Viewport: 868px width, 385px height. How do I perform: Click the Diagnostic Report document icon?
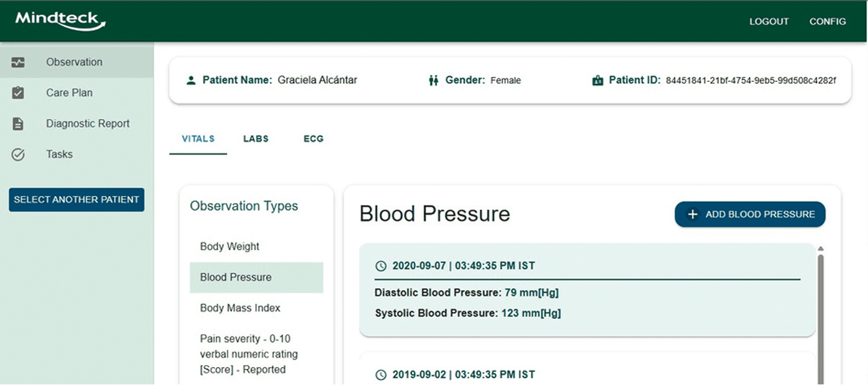click(18, 123)
